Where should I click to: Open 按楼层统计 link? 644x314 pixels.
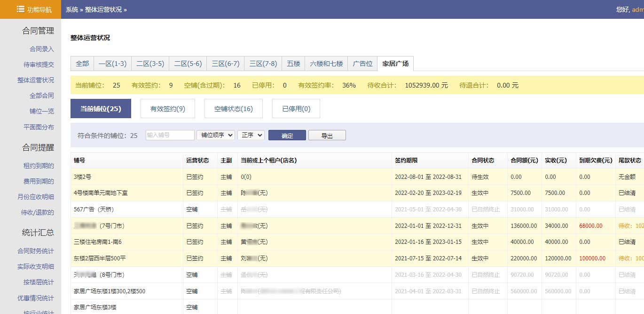(39, 282)
